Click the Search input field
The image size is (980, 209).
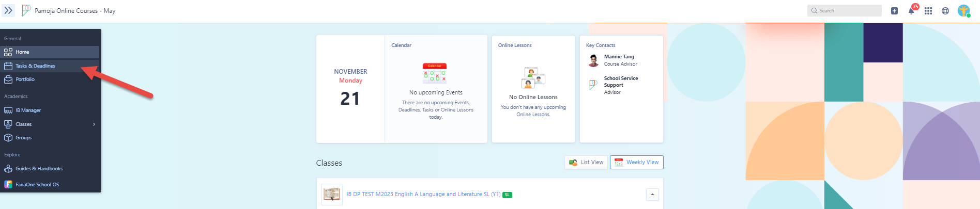coord(844,10)
